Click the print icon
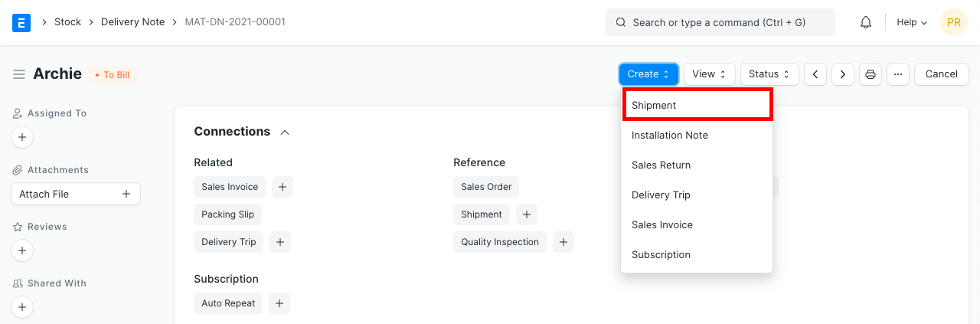The width and height of the screenshot is (980, 324). tap(871, 74)
